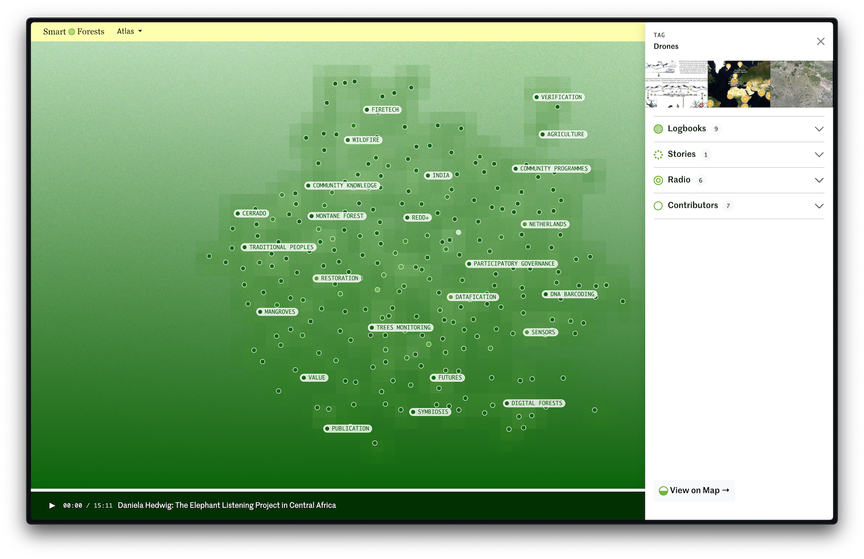Image resolution: width=864 pixels, height=559 pixels.
Task: Select the TRADITIONAL PEOPLES tag node
Action: click(x=278, y=248)
